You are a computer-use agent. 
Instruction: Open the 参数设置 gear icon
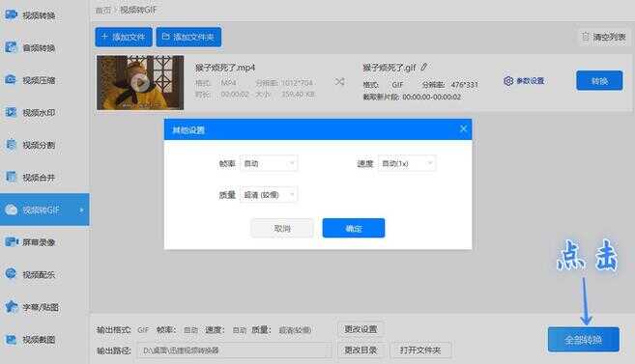pos(508,81)
